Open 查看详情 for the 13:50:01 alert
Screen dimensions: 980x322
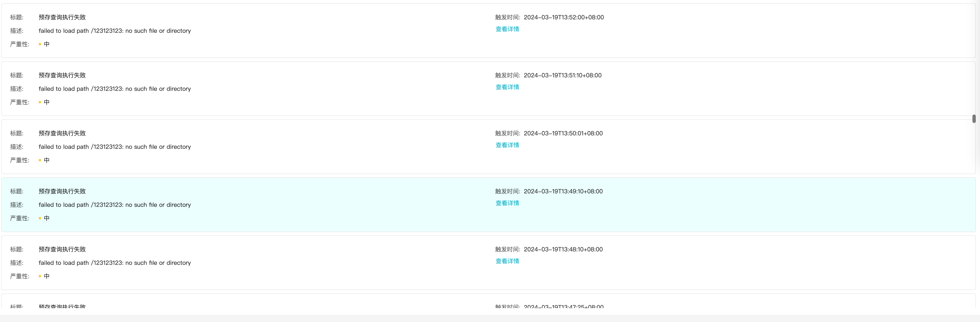pos(507,145)
